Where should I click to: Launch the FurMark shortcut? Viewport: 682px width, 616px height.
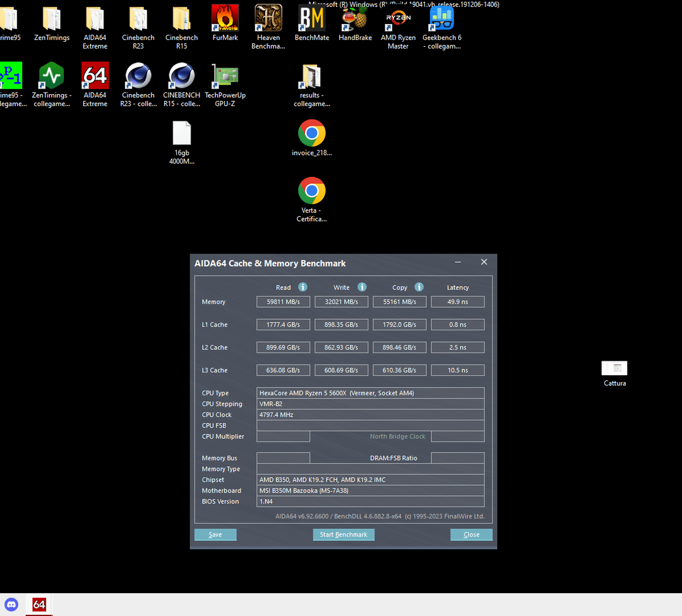pyautogui.click(x=225, y=23)
